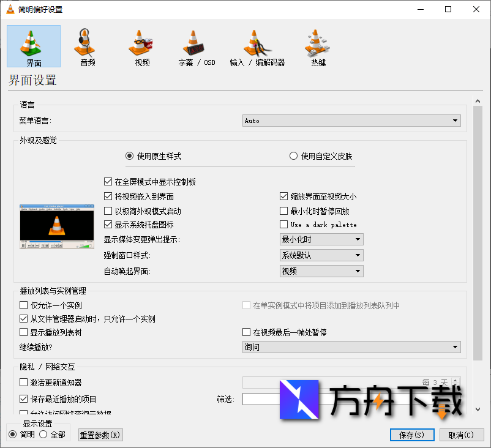Enable 以极简外观模式启动 checkbox
This screenshot has height=448, width=491.
tap(108, 210)
